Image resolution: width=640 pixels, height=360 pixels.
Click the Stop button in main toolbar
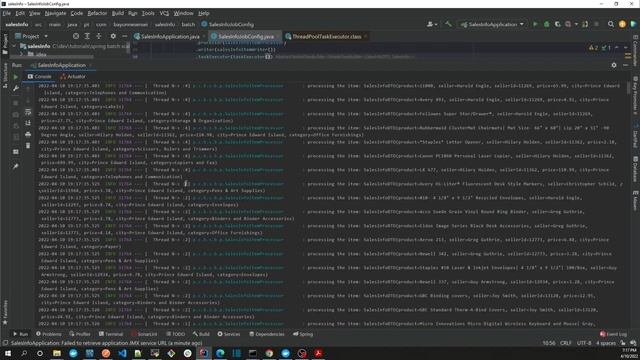(x=596, y=24)
